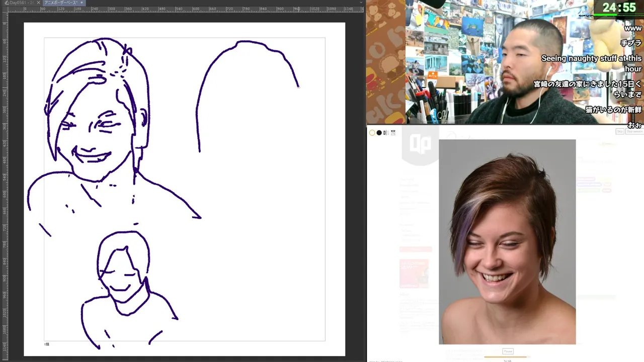The width and height of the screenshot is (644, 362).
Task: Click the 24:55 stream timer
Action: click(x=619, y=8)
